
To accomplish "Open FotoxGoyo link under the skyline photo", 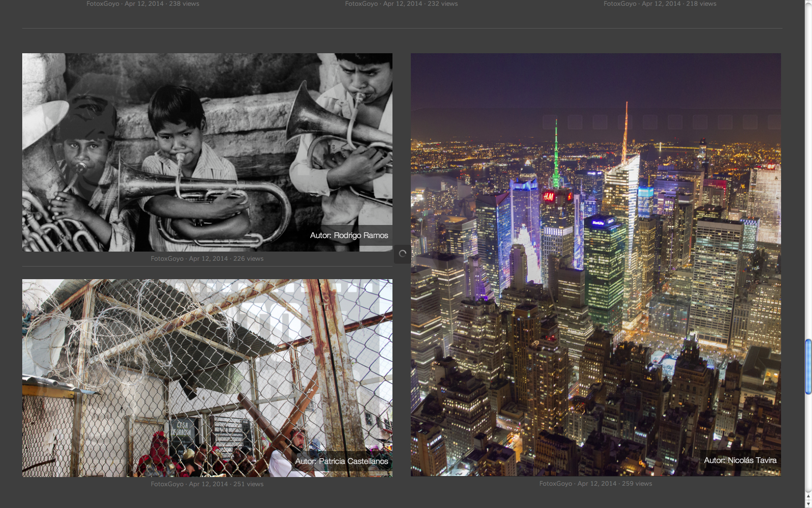I will (555, 484).
